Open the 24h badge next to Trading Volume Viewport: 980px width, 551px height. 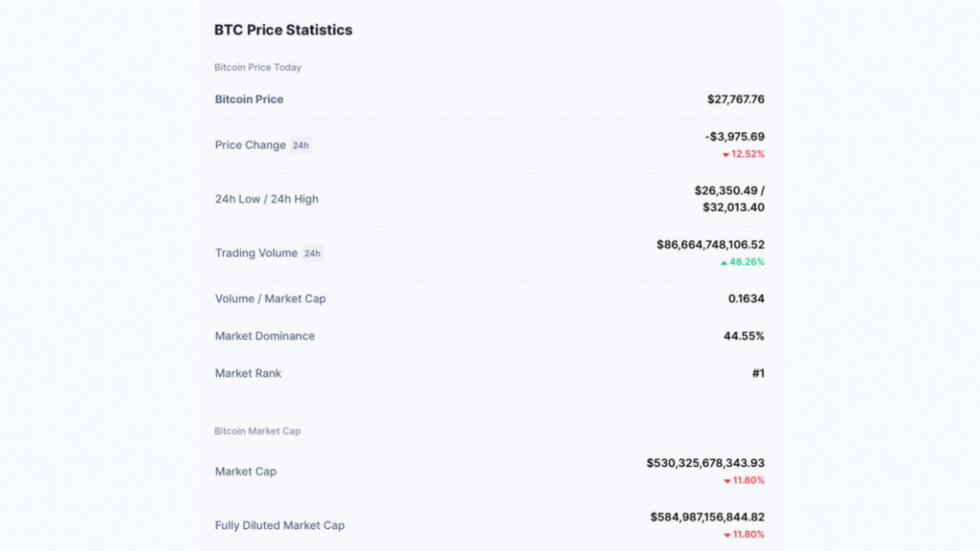(x=312, y=253)
